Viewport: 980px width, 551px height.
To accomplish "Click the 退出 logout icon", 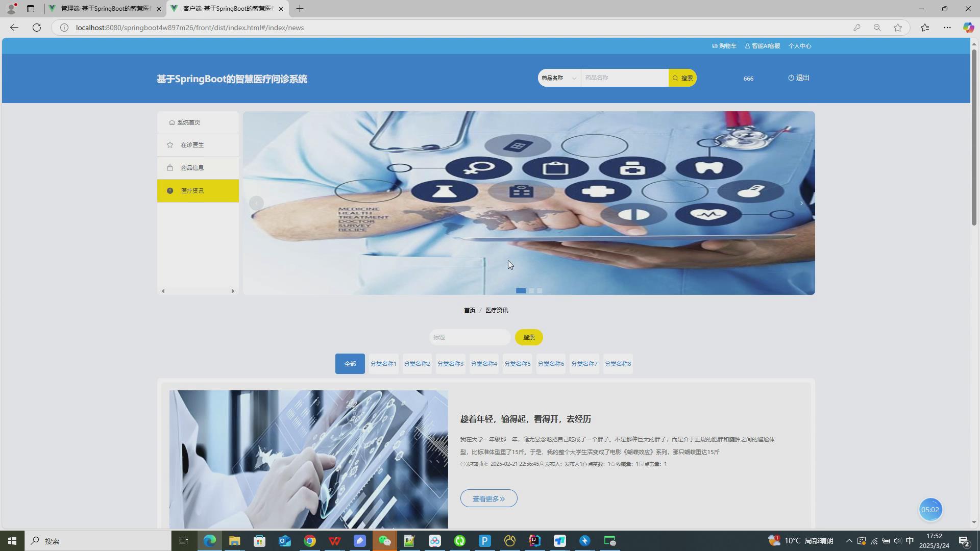I will (x=791, y=78).
